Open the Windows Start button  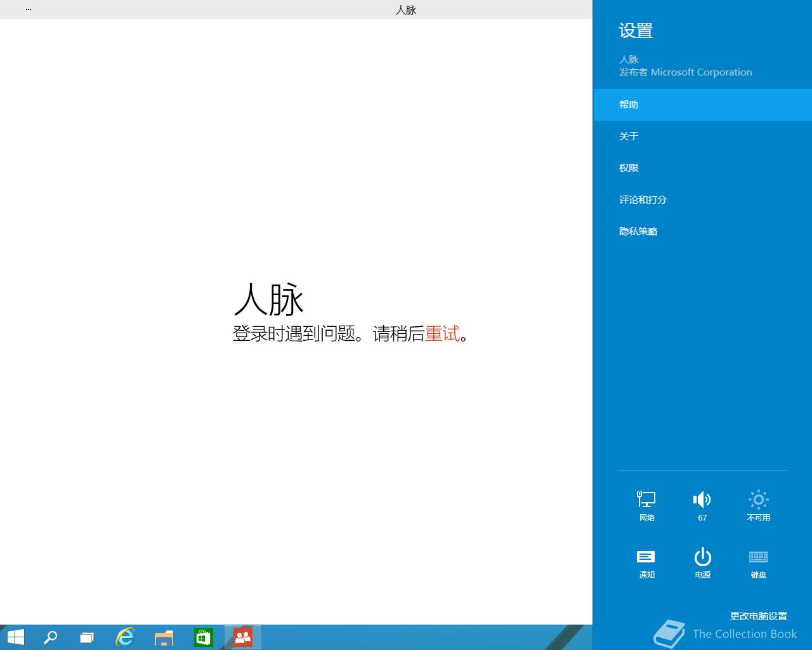(15, 637)
